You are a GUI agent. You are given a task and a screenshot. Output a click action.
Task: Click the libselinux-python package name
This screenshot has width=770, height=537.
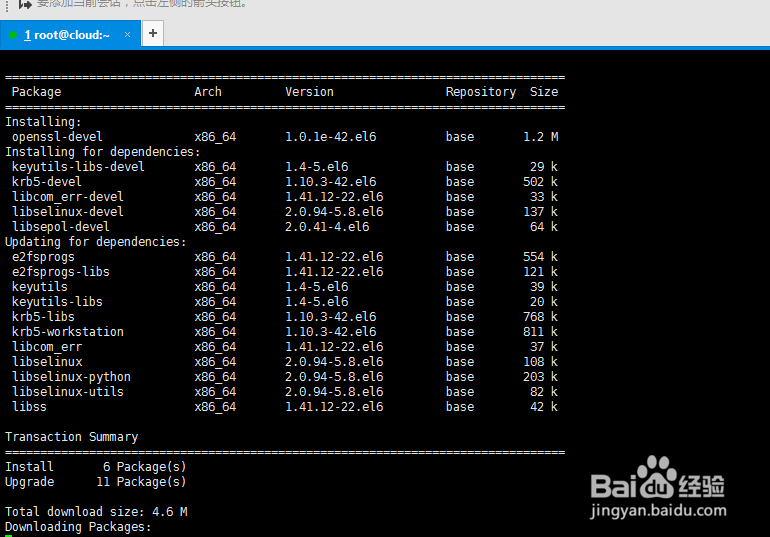(x=71, y=377)
